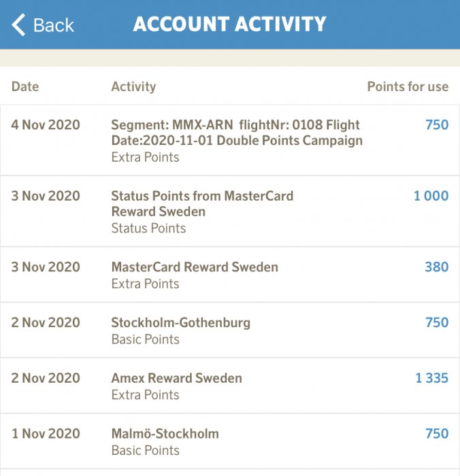Open Status Points from MasterCard Reward entry

pyautogui.click(x=202, y=204)
